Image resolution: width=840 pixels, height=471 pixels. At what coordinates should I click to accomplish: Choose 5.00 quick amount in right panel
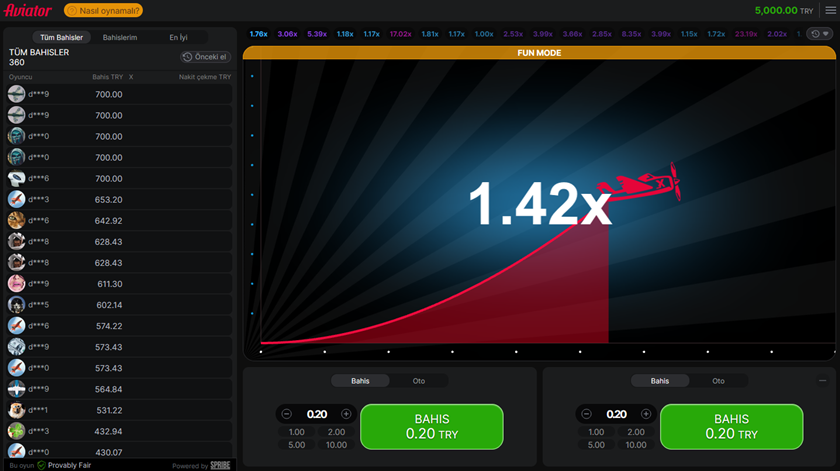point(596,445)
